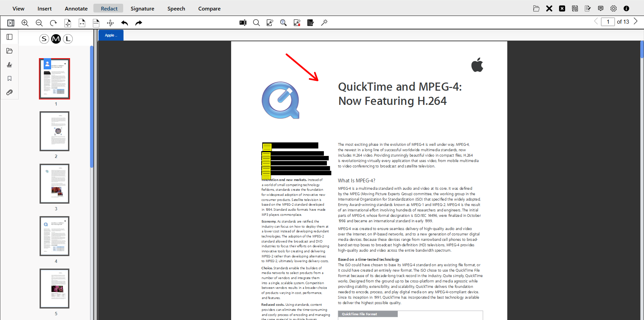Open the Insert menu tab
The height and width of the screenshot is (320, 644).
tap(45, 8)
